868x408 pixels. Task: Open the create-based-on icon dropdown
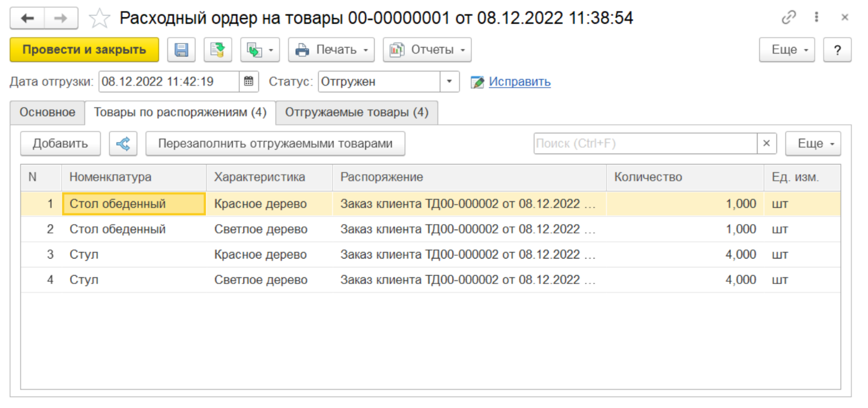click(x=260, y=50)
